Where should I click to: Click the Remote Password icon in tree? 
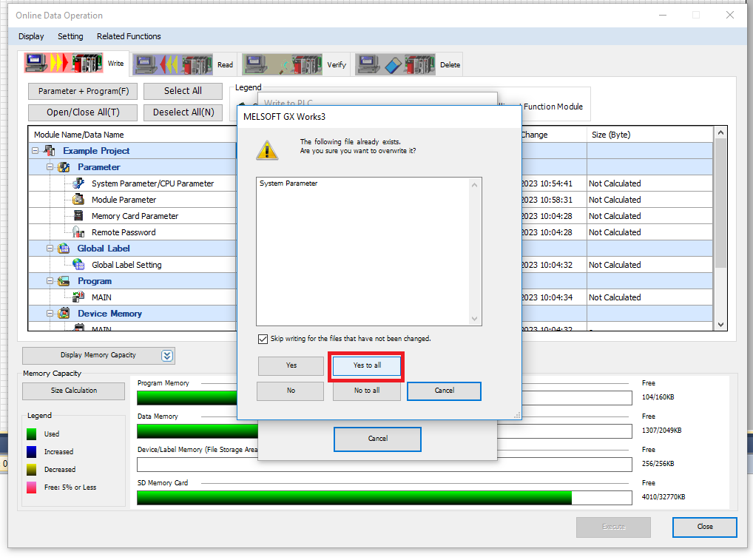coord(78,232)
